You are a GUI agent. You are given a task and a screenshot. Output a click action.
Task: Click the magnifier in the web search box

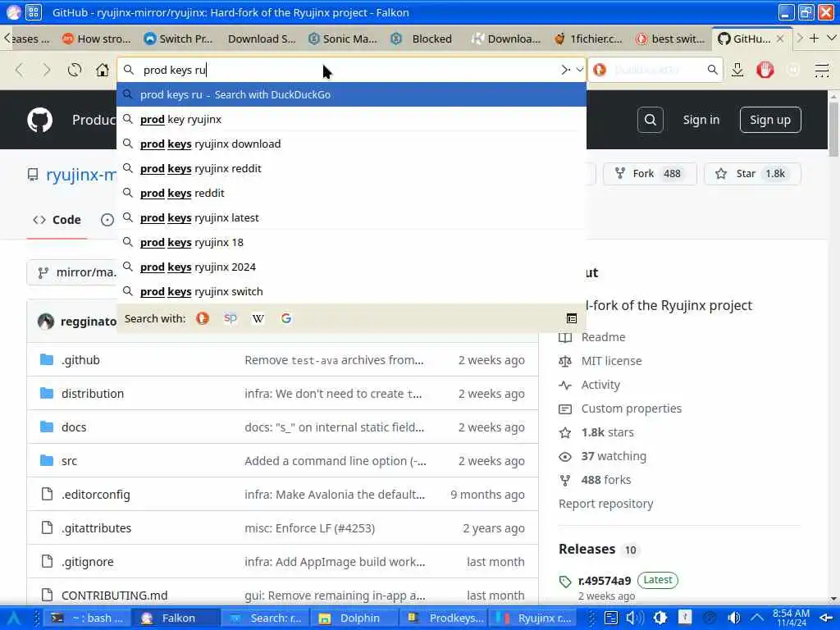point(713,70)
